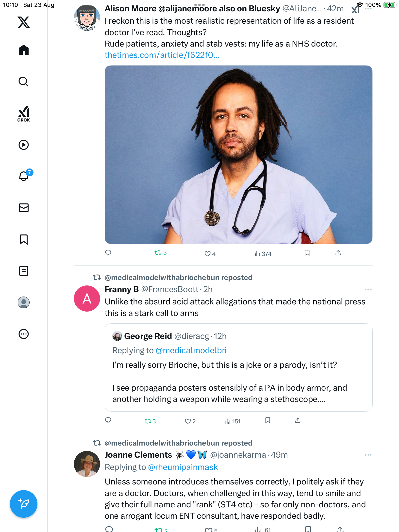The width and height of the screenshot is (399, 532).
Task: Open Grok from the sidebar
Action: (24, 114)
